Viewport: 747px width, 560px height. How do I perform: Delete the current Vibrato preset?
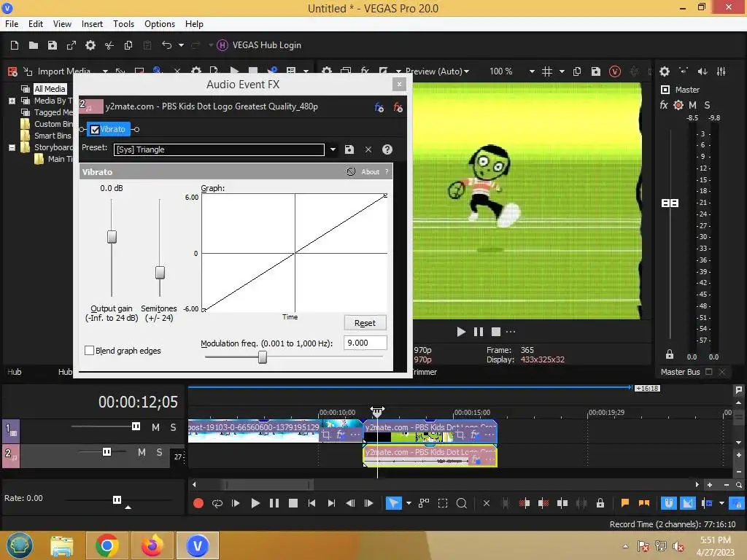[368, 149]
